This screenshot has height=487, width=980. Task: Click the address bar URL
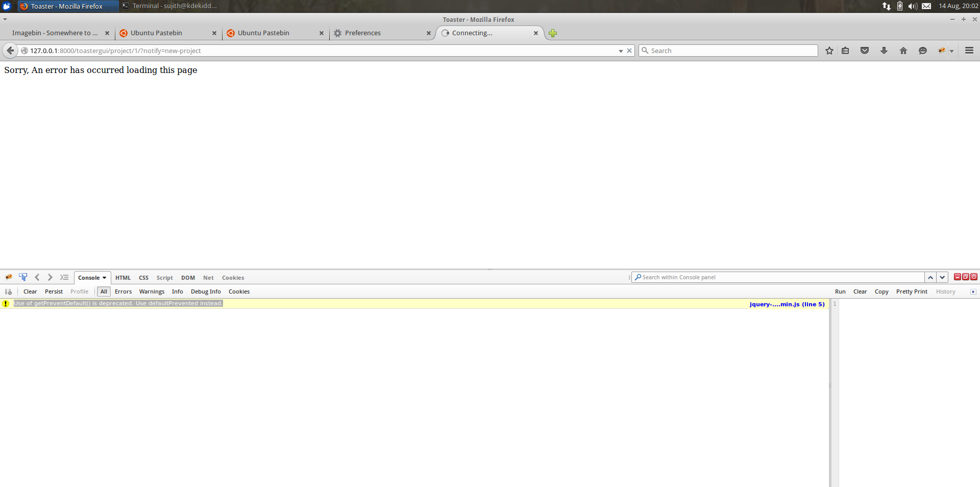tap(115, 51)
